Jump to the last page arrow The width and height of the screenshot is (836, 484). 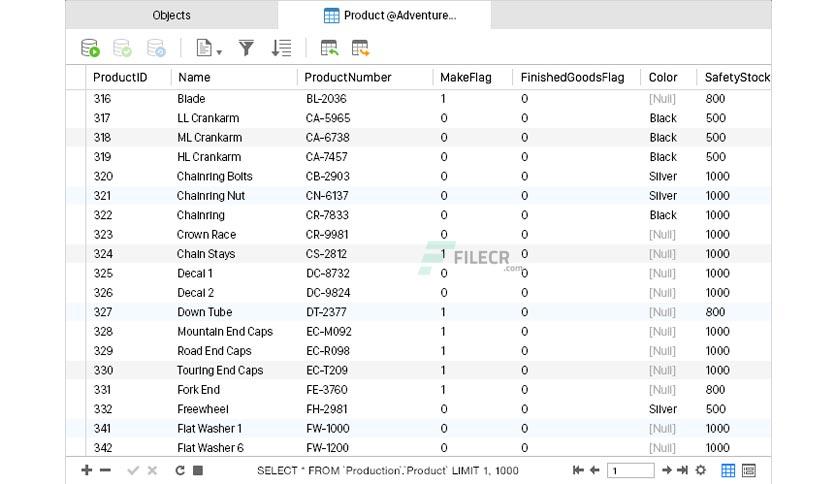[682, 470]
